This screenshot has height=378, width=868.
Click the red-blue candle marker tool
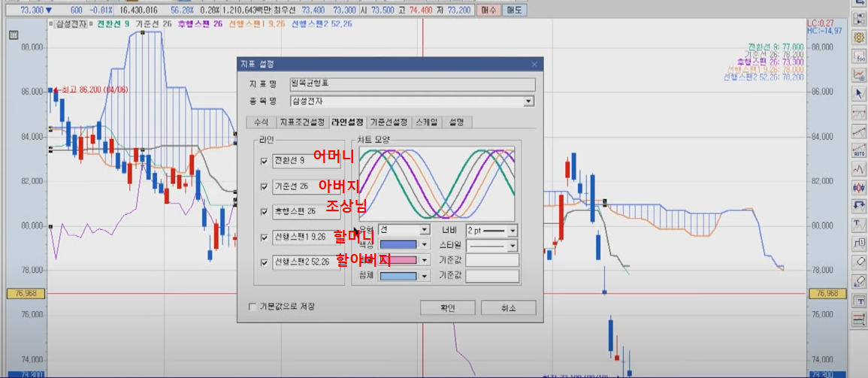coord(860,187)
